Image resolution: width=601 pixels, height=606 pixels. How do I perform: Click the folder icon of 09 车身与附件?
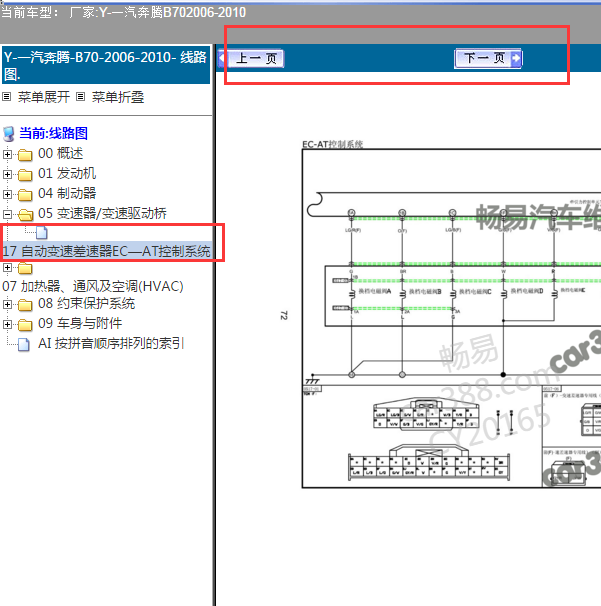[x=25, y=325]
